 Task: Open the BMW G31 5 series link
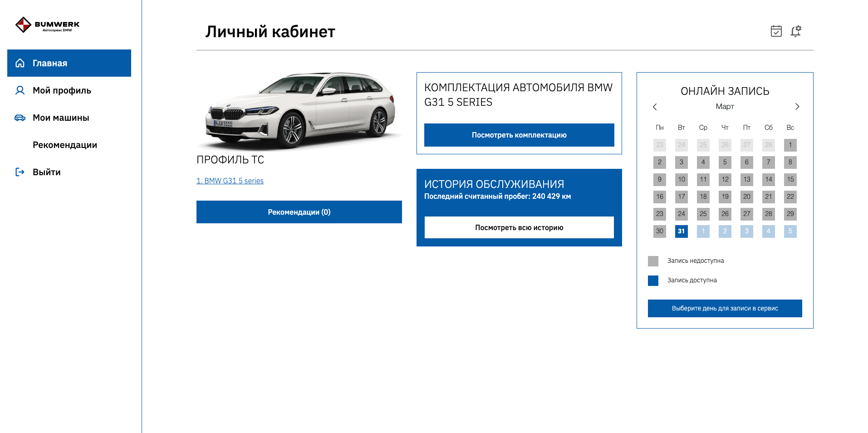click(230, 181)
